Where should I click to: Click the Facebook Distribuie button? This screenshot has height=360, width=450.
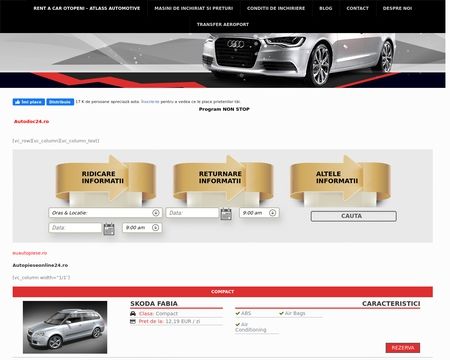point(60,102)
